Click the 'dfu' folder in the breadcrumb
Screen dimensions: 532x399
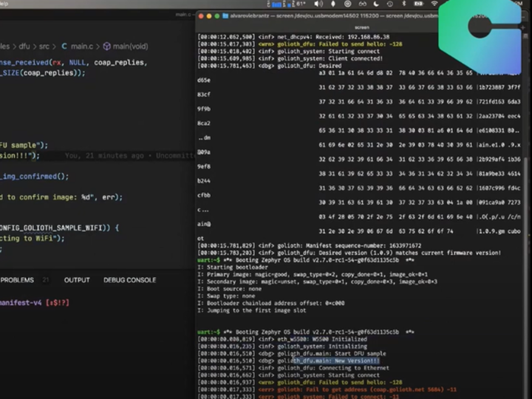click(x=24, y=47)
